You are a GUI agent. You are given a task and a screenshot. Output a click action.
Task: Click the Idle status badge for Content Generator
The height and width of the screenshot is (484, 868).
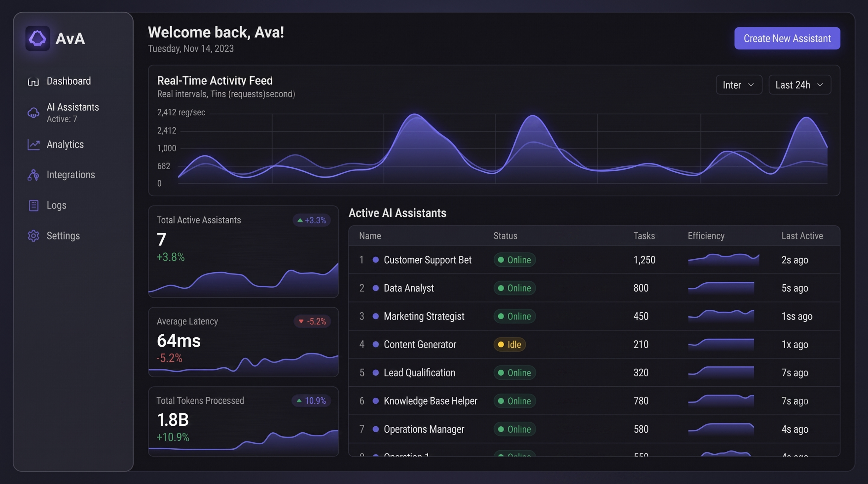[509, 345]
